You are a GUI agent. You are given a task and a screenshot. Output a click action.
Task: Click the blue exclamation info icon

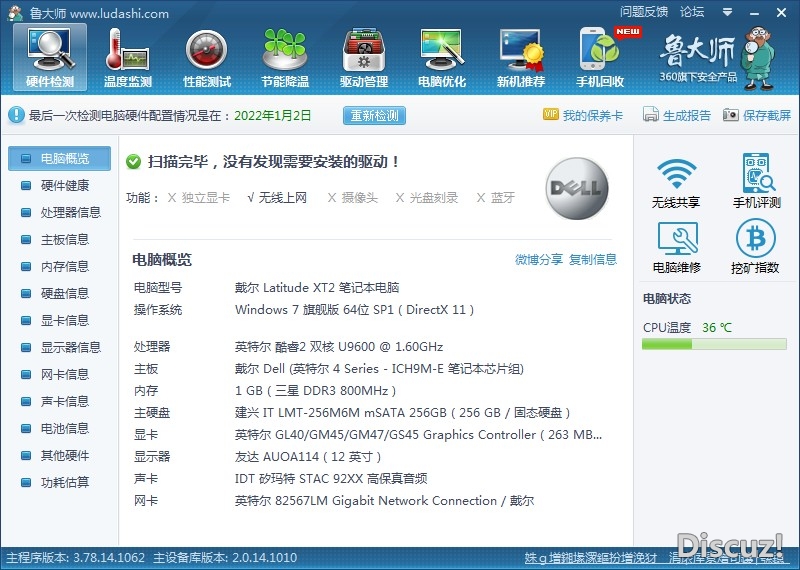click(16, 115)
